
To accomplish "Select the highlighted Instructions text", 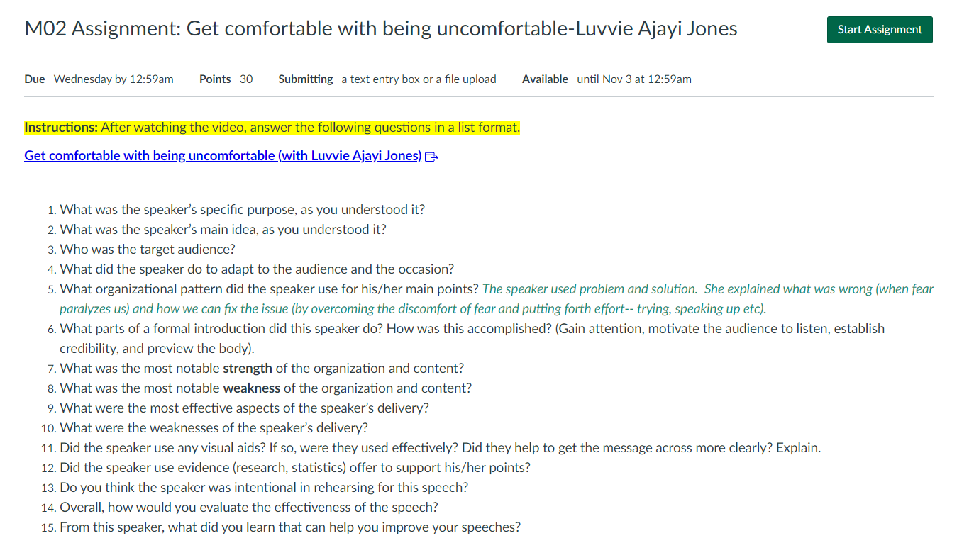I will [273, 127].
